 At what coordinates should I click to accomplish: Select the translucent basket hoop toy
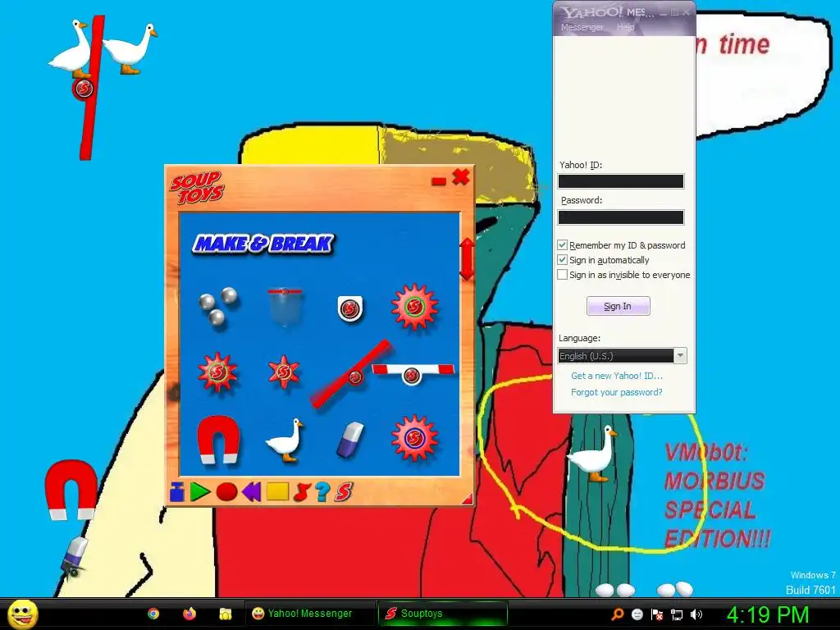pyautogui.click(x=285, y=307)
